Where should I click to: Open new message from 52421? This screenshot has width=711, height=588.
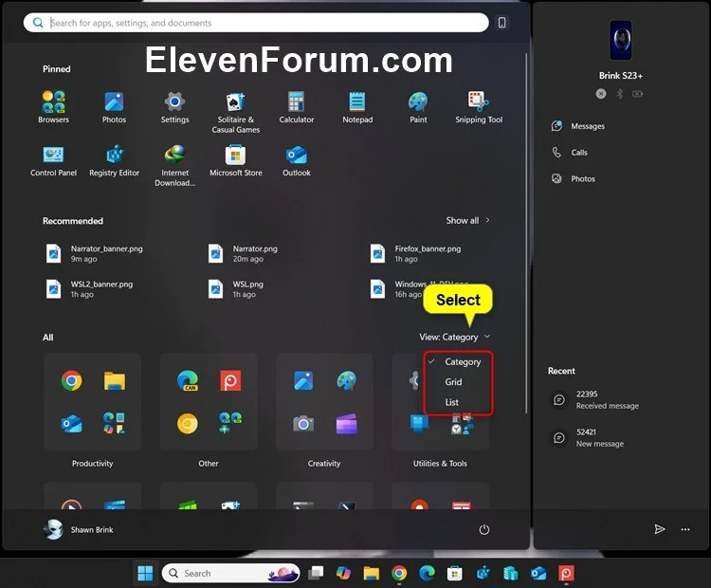(588, 438)
